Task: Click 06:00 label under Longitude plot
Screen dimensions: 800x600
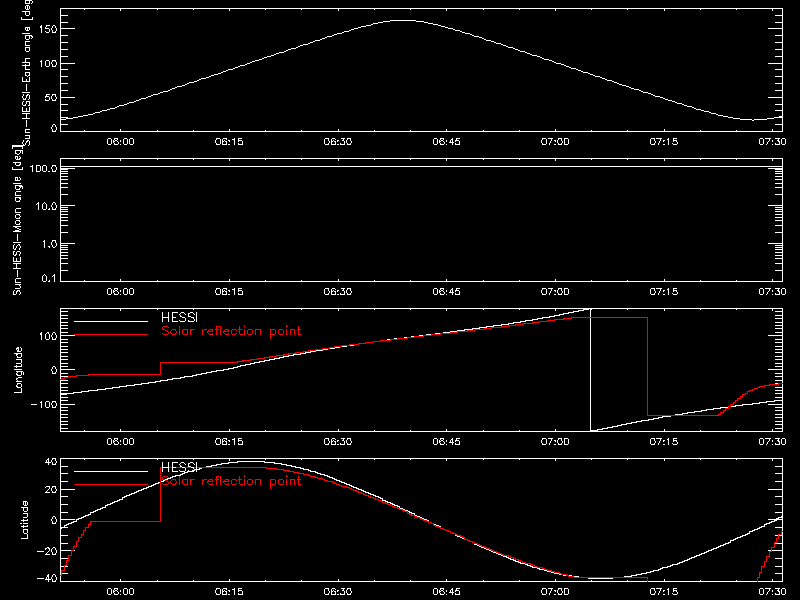Action: (x=120, y=442)
